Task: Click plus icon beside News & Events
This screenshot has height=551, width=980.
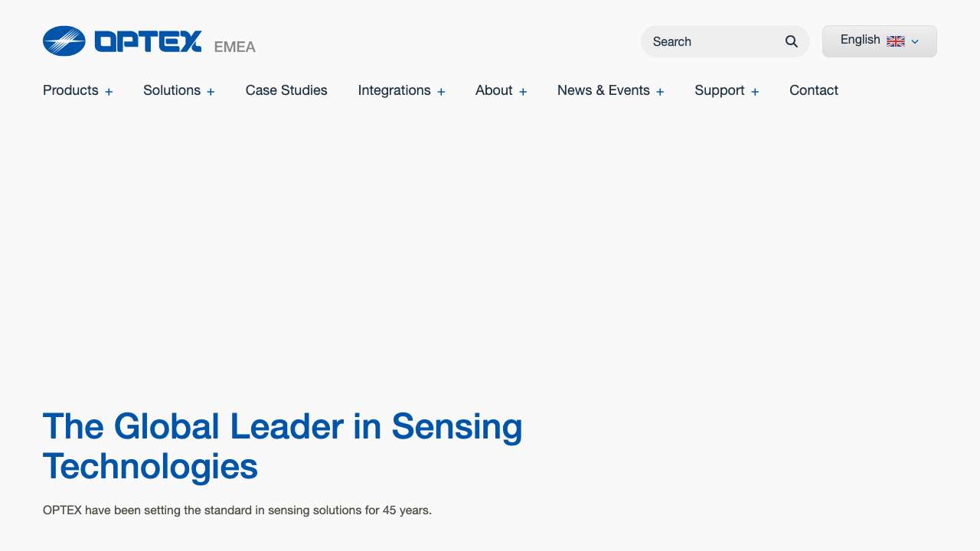Action: tap(660, 92)
